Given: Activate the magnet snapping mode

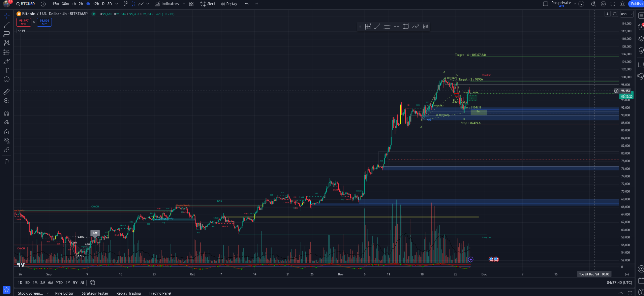Looking at the screenshot, I should pos(6,113).
